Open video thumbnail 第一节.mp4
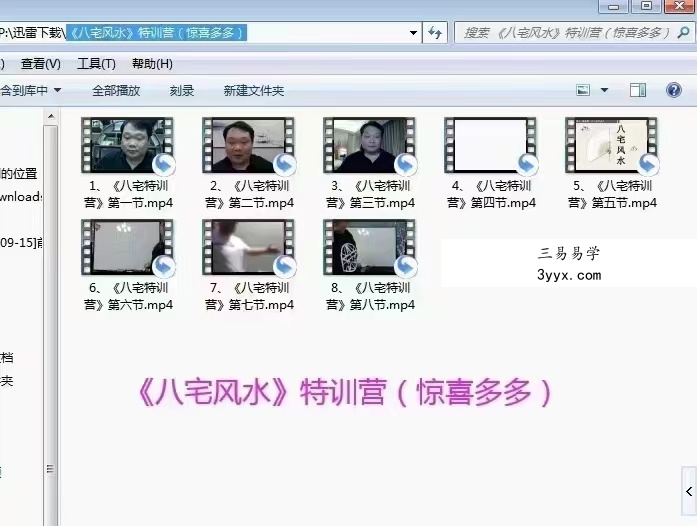 (127, 145)
